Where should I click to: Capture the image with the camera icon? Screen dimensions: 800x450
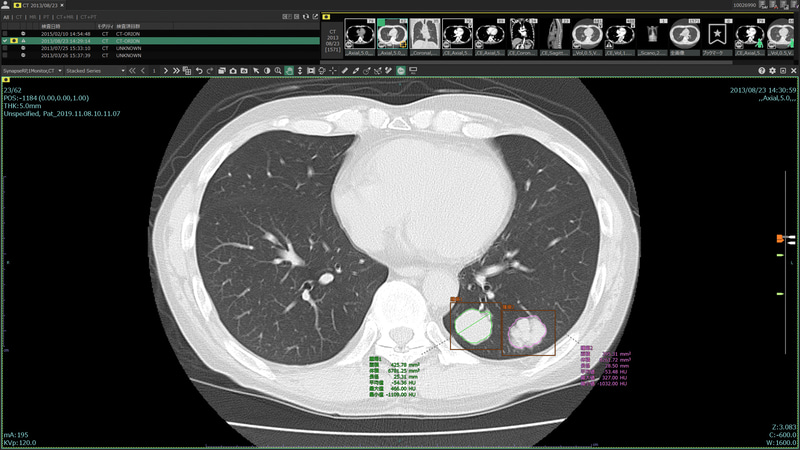[x=233, y=70]
